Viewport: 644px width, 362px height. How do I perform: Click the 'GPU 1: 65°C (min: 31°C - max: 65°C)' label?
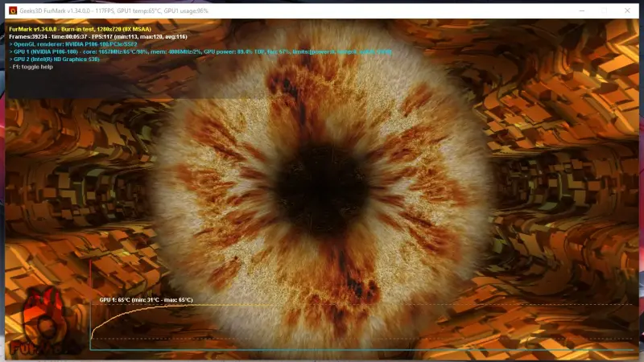click(x=146, y=300)
